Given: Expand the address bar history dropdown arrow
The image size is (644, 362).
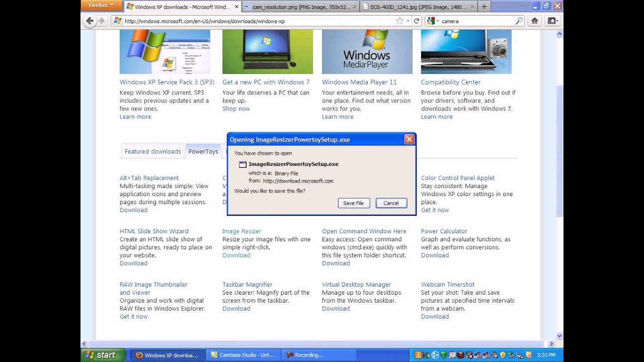Looking at the screenshot, I should click(409, 21).
